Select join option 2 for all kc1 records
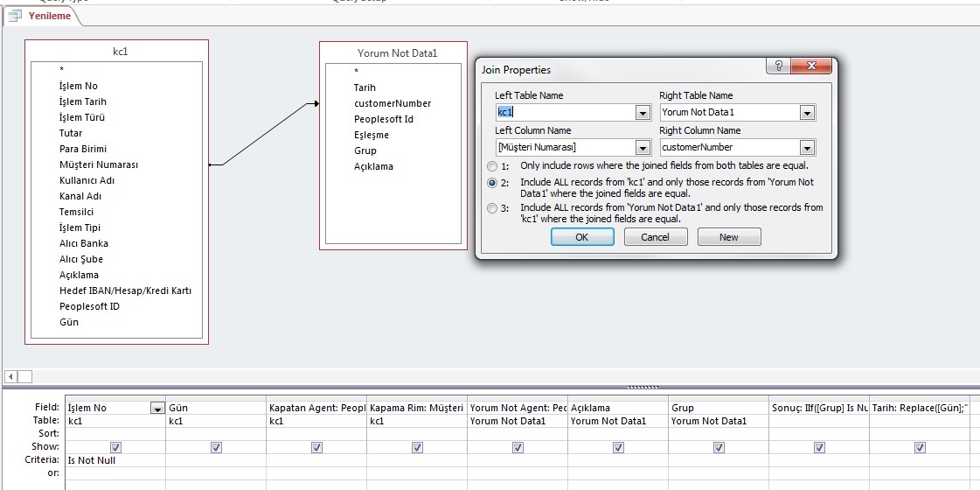This screenshot has width=980, height=490. pos(492,183)
